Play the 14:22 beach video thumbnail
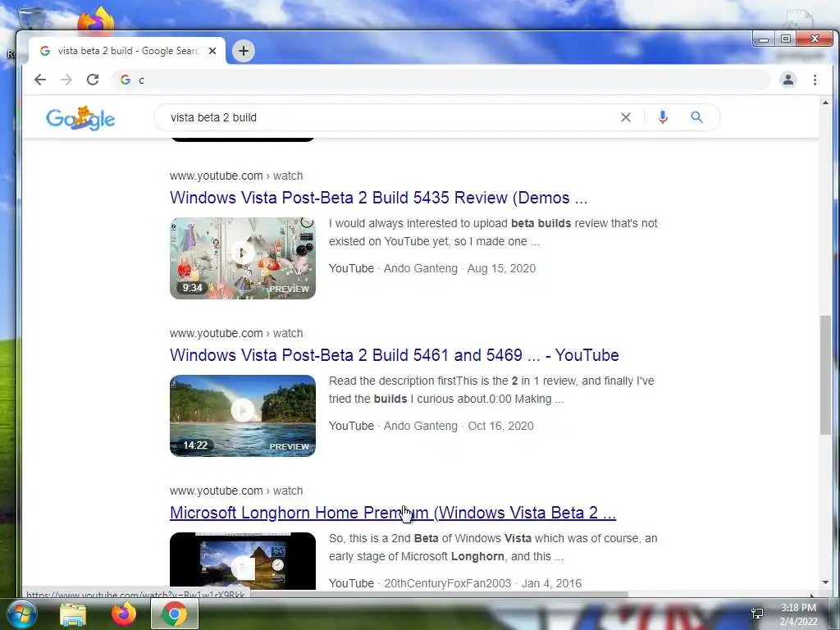This screenshot has width=840, height=630. coord(243,416)
